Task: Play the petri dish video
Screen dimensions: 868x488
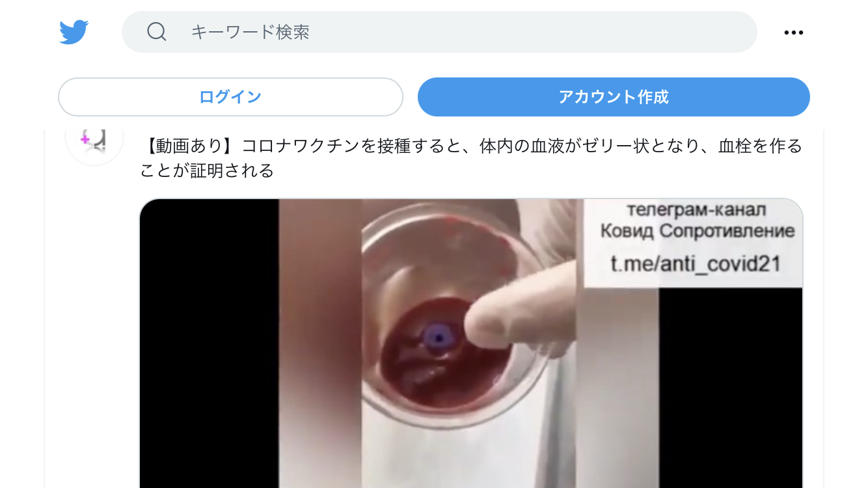Action: point(471,344)
